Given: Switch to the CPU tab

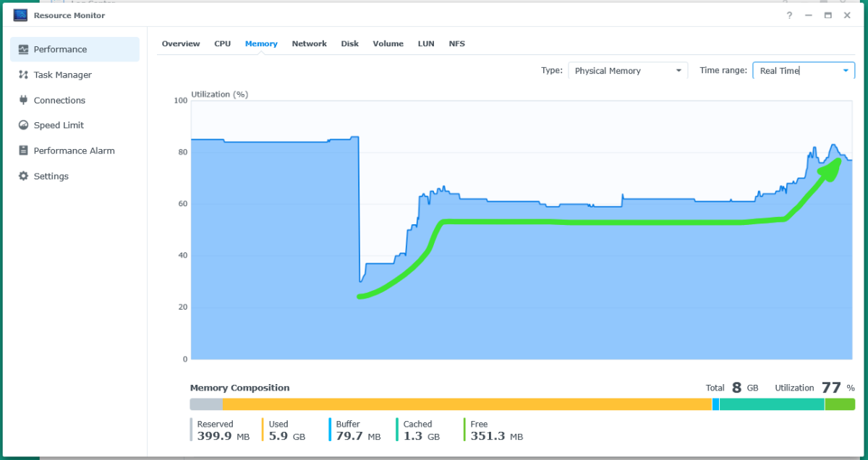Looking at the screenshot, I should tap(222, 44).
